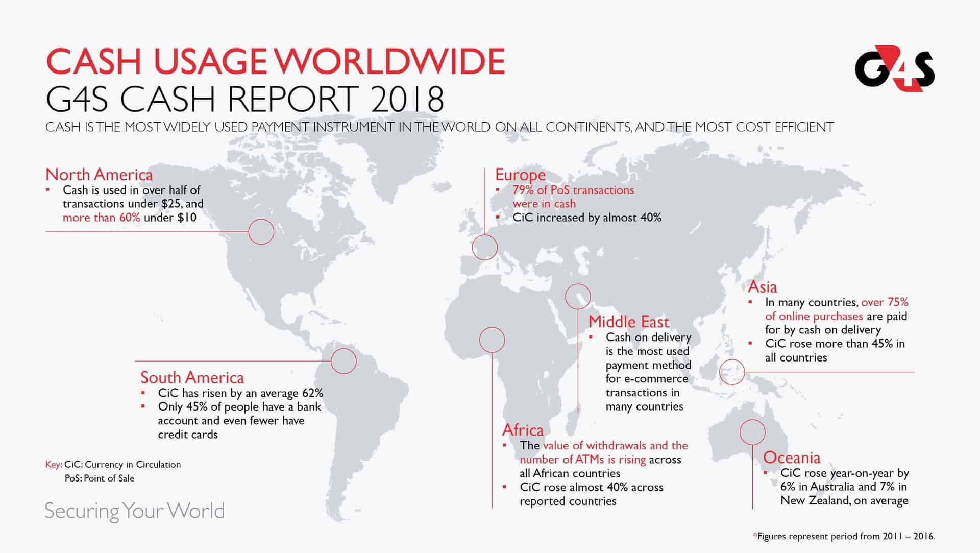Click the Middle East circle marker
The height and width of the screenshot is (553, 980).
(x=578, y=296)
